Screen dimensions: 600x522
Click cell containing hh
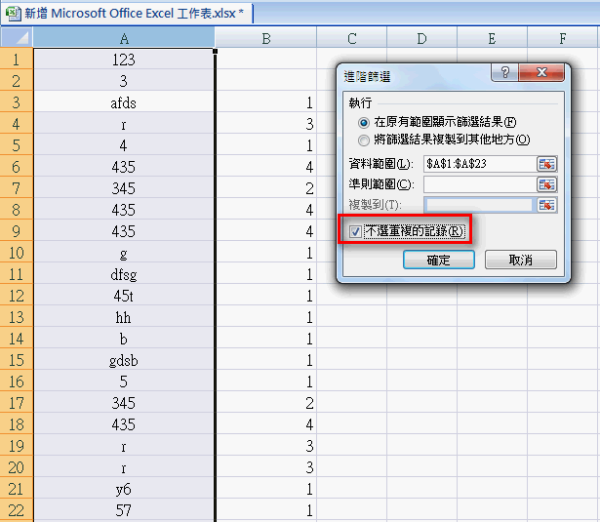pos(124,316)
